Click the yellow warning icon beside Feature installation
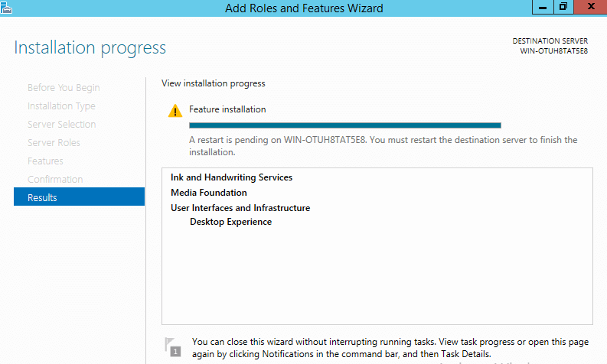This screenshot has height=364, width=607. (x=175, y=111)
